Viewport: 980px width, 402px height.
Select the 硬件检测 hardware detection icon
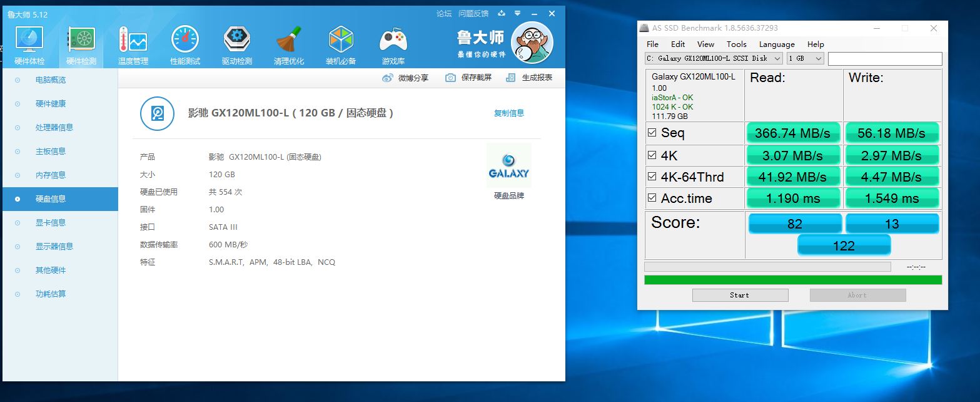[x=81, y=46]
